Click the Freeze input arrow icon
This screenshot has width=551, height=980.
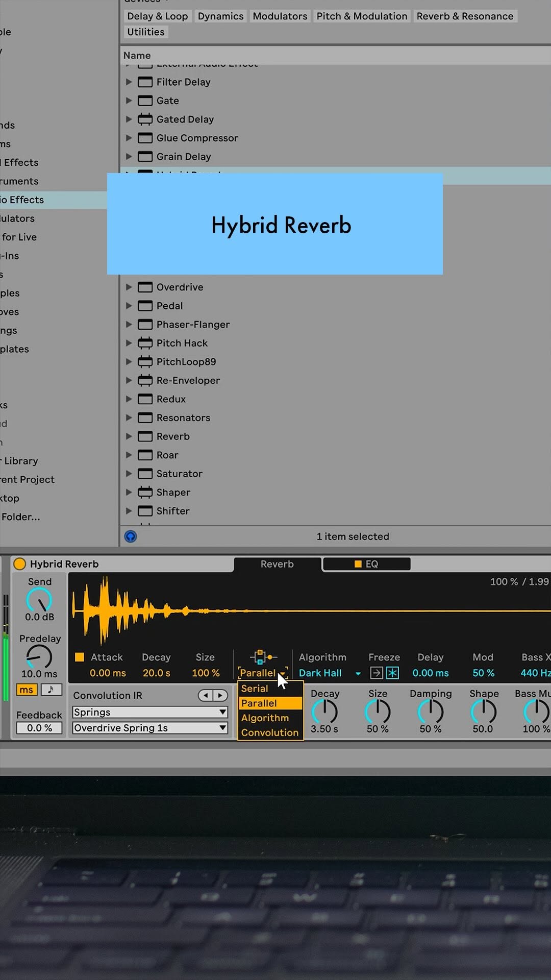[x=376, y=673]
